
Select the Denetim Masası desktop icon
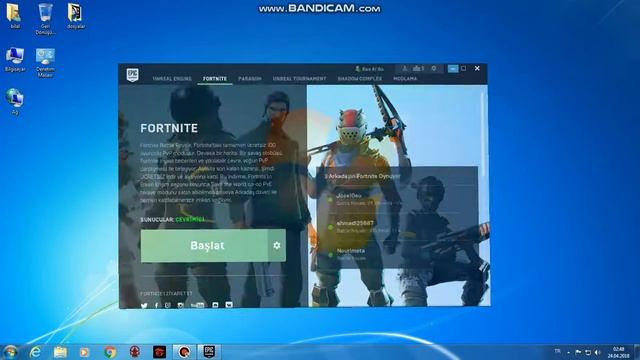pyautogui.click(x=45, y=62)
